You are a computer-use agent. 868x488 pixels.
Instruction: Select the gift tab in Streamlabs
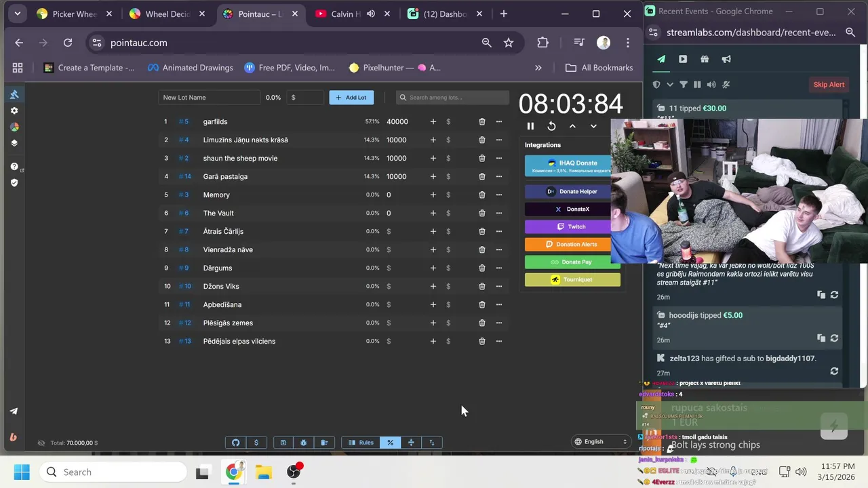(x=705, y=59)
